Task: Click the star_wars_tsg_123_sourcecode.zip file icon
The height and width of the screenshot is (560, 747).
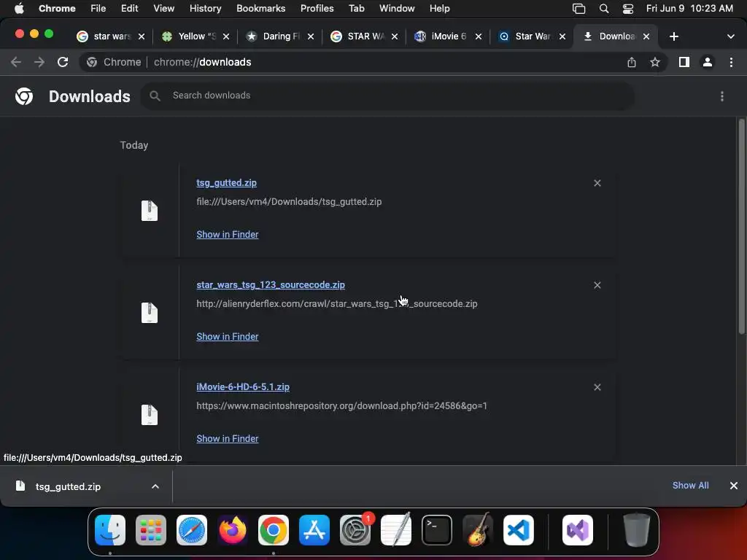Action: [x=150, y=313]
